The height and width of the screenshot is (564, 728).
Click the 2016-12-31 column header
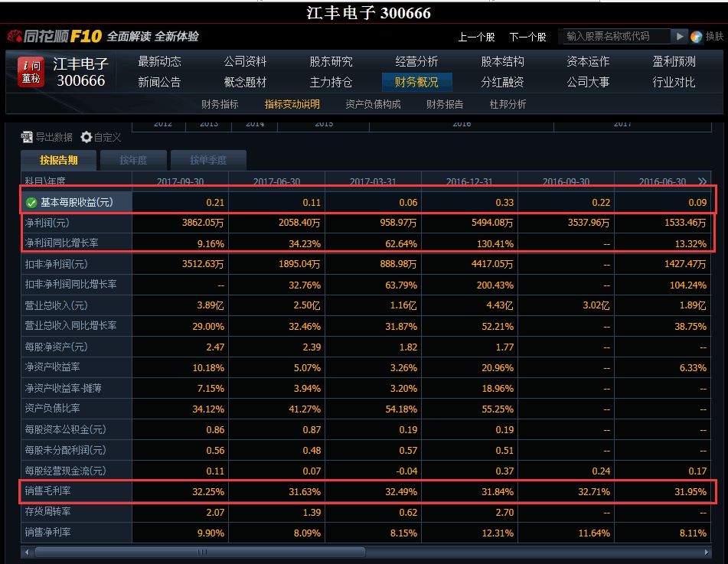(469, 181)
